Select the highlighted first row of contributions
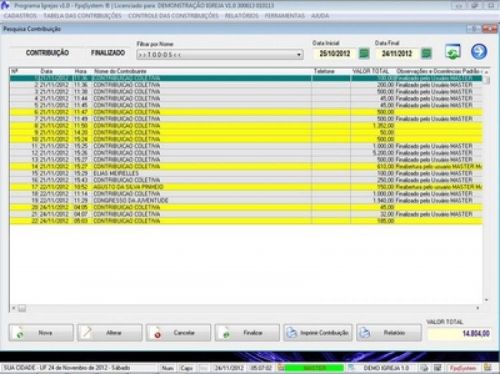 [x=246, y=78]
